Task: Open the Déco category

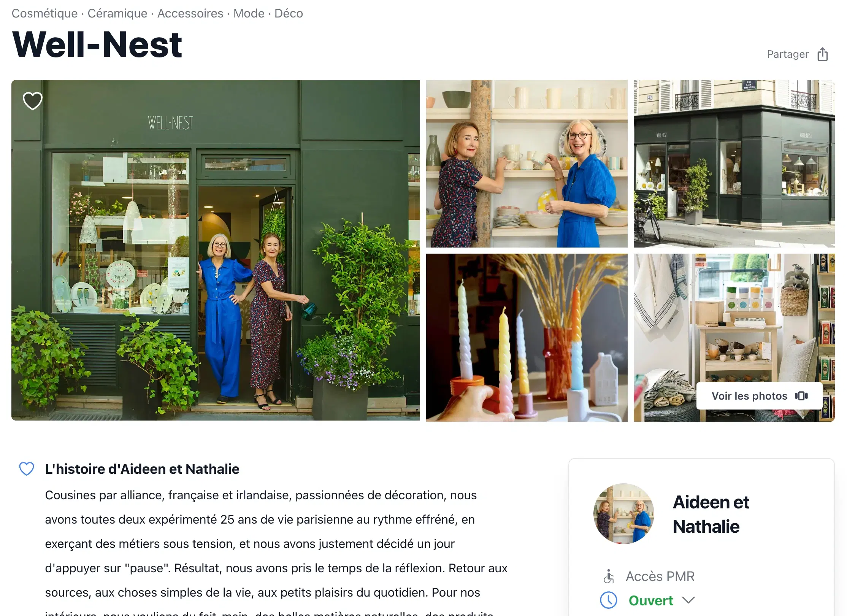Action: (x=289, y=13)
